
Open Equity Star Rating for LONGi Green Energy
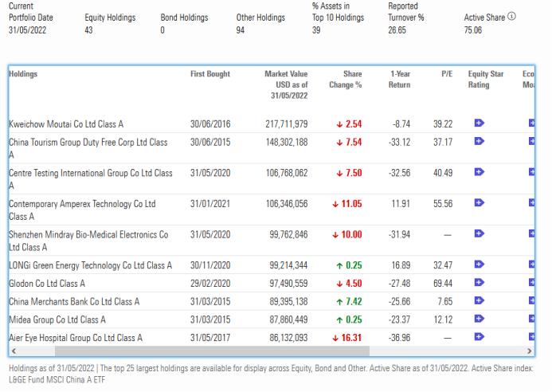pos(480,265)
